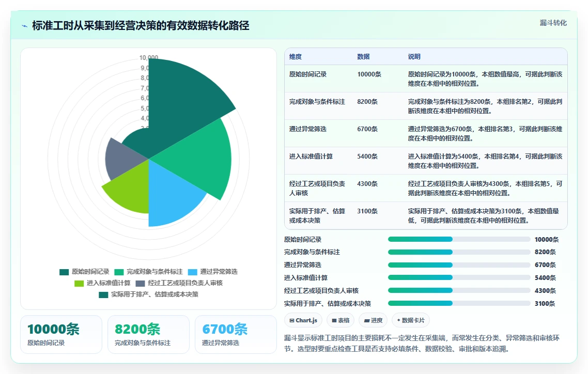Click the footnote paragraph about 漏斗显示

pyautogui.click(x=422, y=344)
